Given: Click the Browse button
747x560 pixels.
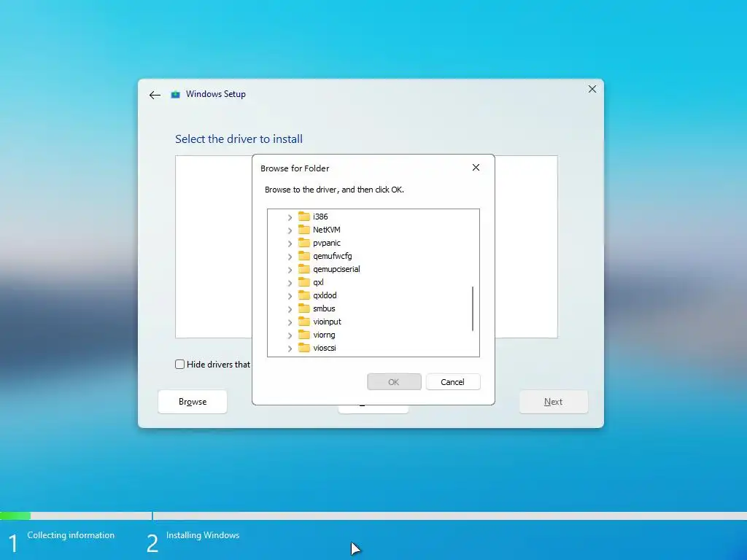Looking at the screenshot, I should 193,402.
